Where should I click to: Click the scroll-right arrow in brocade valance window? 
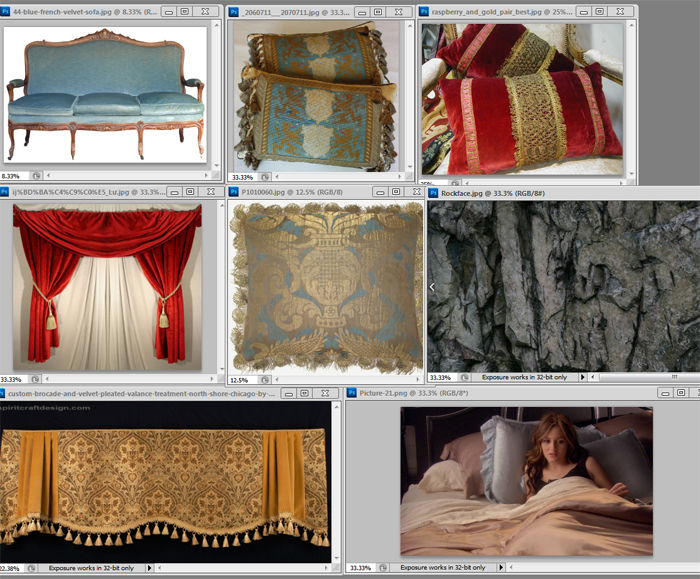[327, 568]
